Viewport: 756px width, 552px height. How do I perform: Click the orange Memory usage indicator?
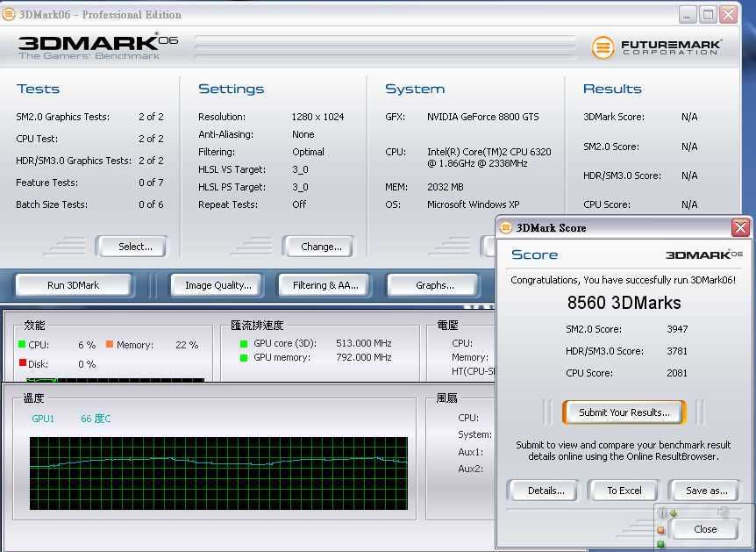(110, 344)
